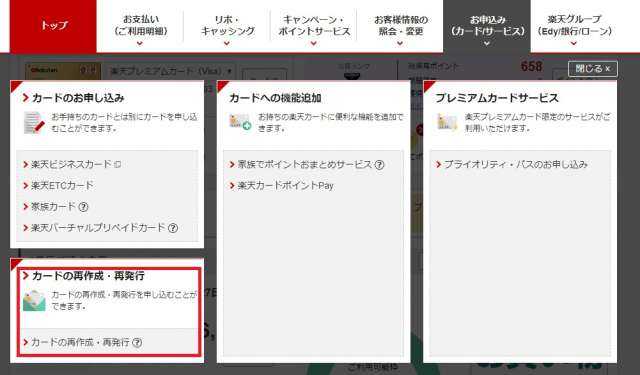Open the リボ・キャッシング menu

point(227,26)
